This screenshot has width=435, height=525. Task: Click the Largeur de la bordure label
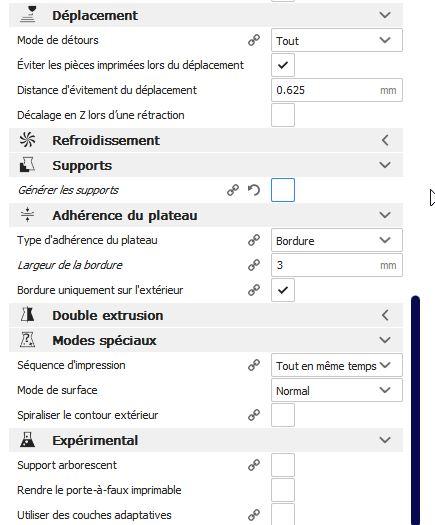coord(70,265)
